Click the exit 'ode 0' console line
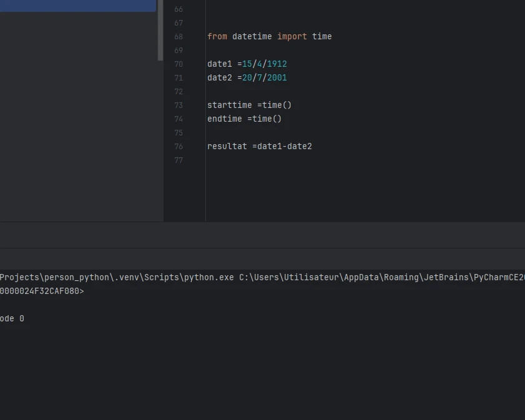525x420 pixels. click(x=12, y=319)
